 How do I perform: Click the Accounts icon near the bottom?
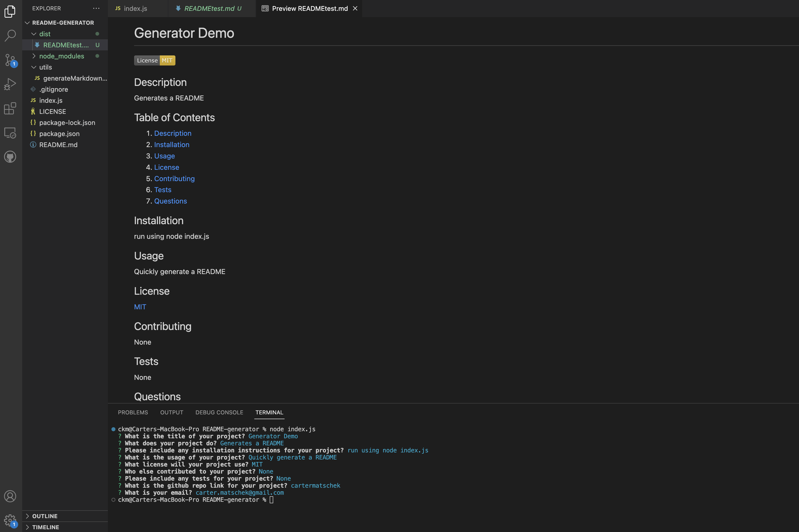(10, 496)
